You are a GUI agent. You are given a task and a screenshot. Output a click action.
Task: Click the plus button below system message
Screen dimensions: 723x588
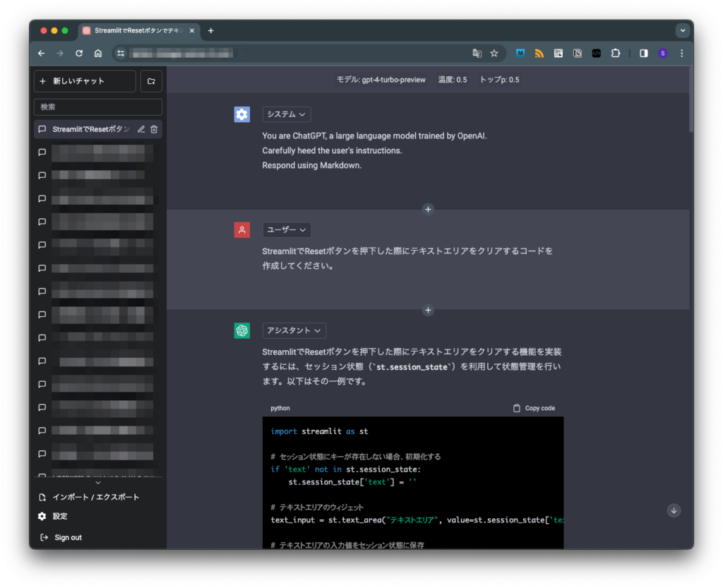428,209
